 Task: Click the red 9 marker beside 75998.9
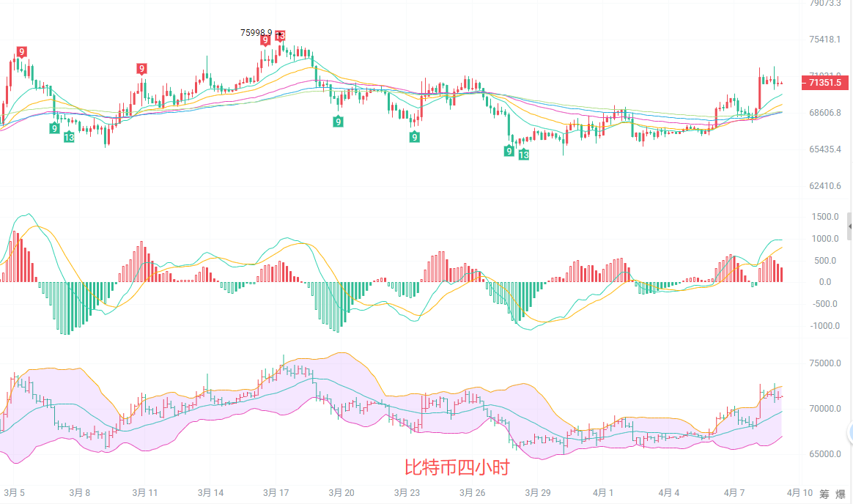pos(265,40)
